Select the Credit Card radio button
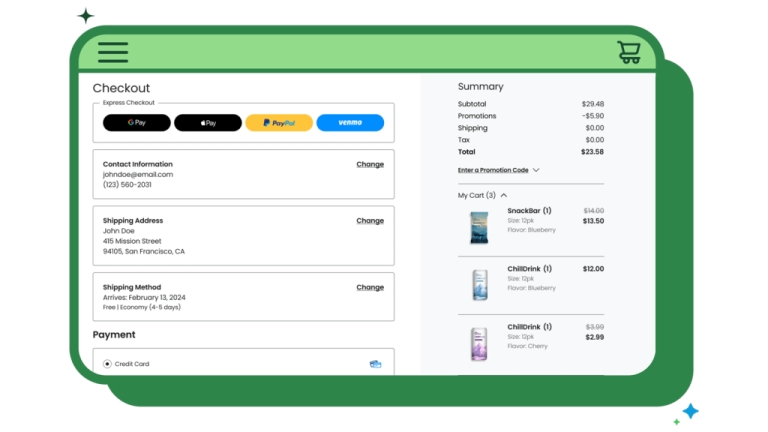Image resolution: width=768 pixels, height=432 pixels. (x=107, y=364)
